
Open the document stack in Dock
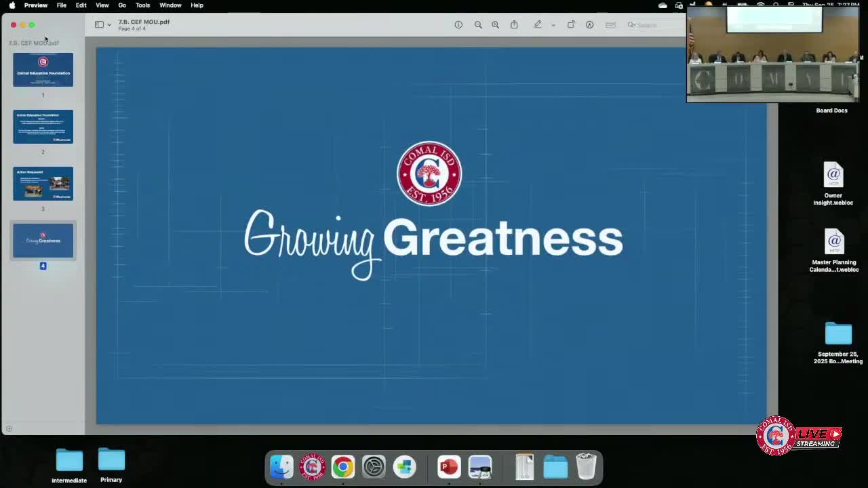(525, 466)
